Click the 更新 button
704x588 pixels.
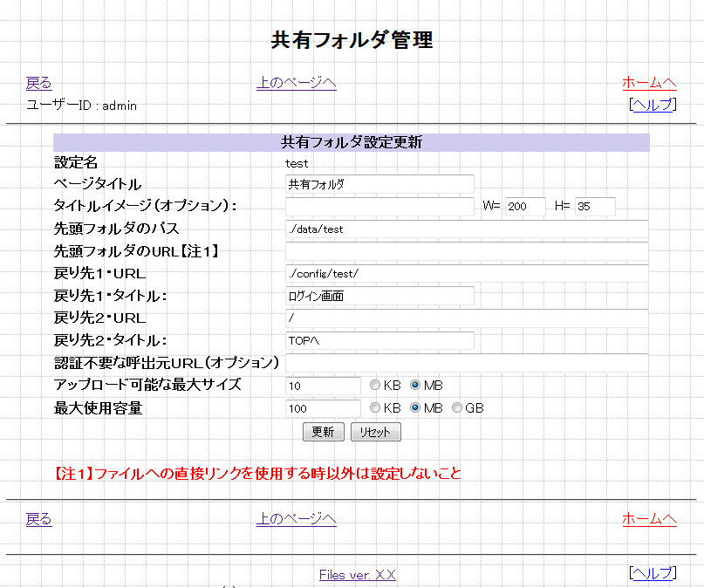(x=323, y=432)
